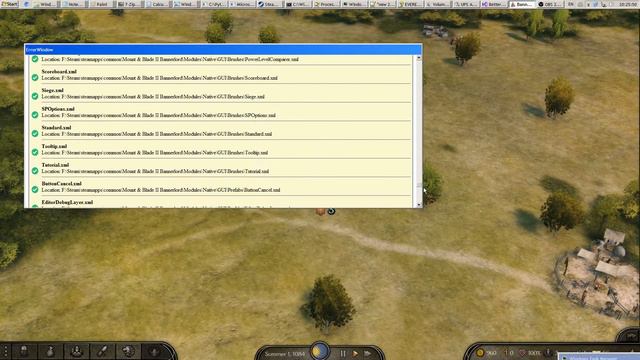Click the green check beside Standard.xml
Image resolution: width=640 pixels, height=360 pixels.
click(35, 133)
